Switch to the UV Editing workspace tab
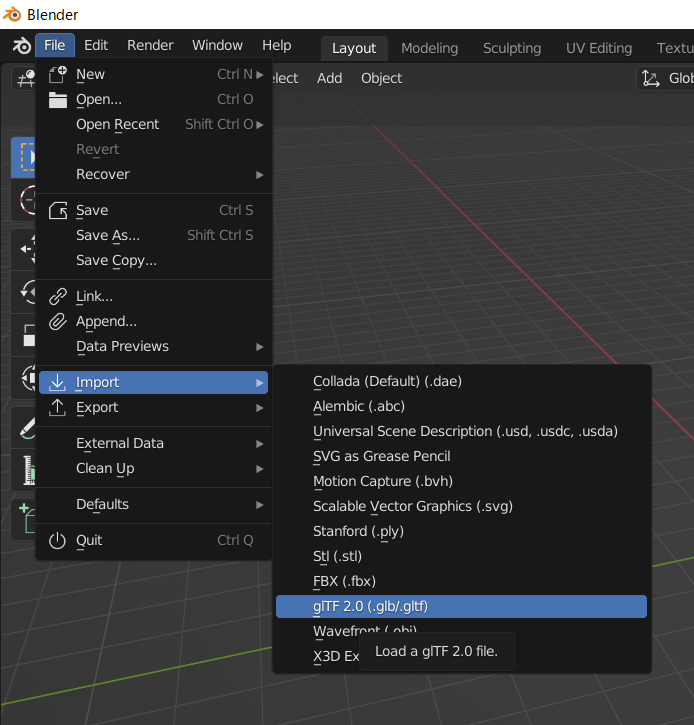This screenshot has height=725, width=694. coord(599,48)
